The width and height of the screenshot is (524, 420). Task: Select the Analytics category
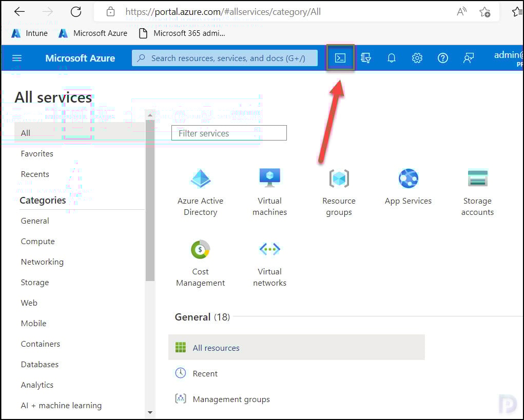tap(37, 385)
